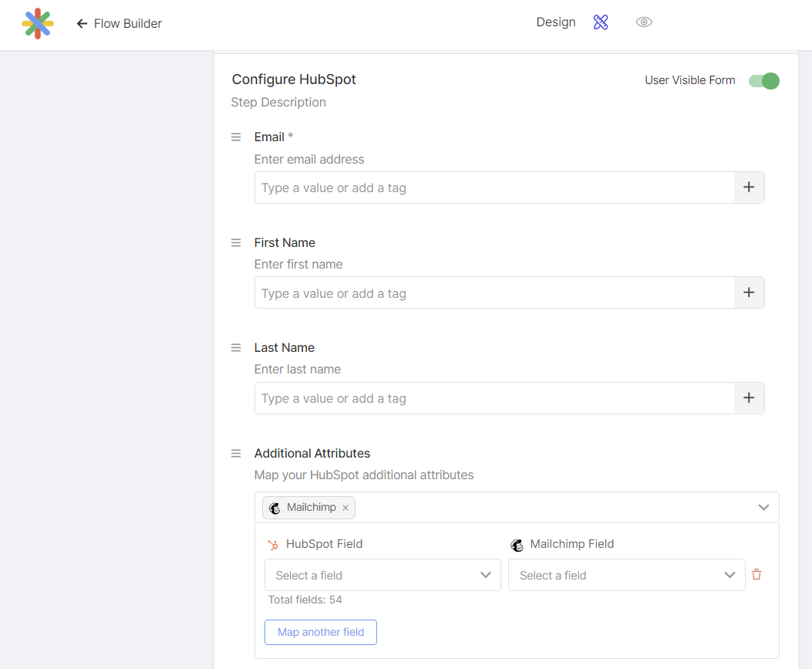Image resolution: width=812 pixels, height=669 pixels.
Task: Click into the Email input field
Action: click(494, 188)
